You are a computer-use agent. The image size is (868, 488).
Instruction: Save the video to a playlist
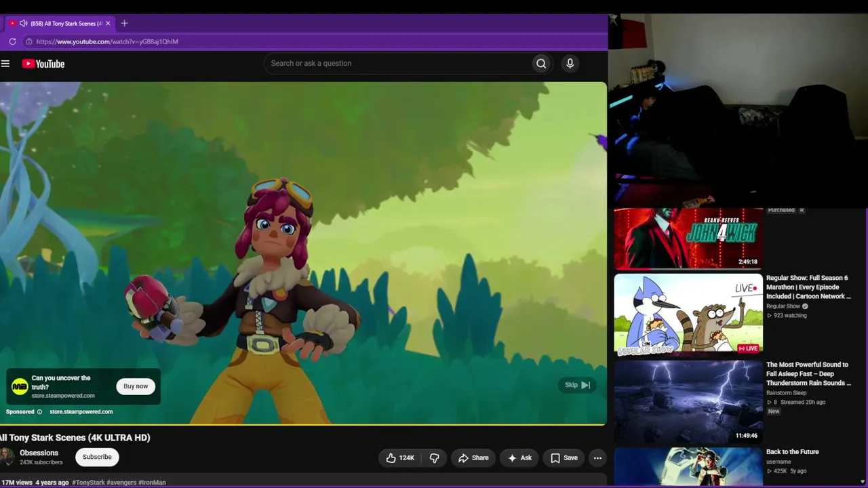click(564, 458)
